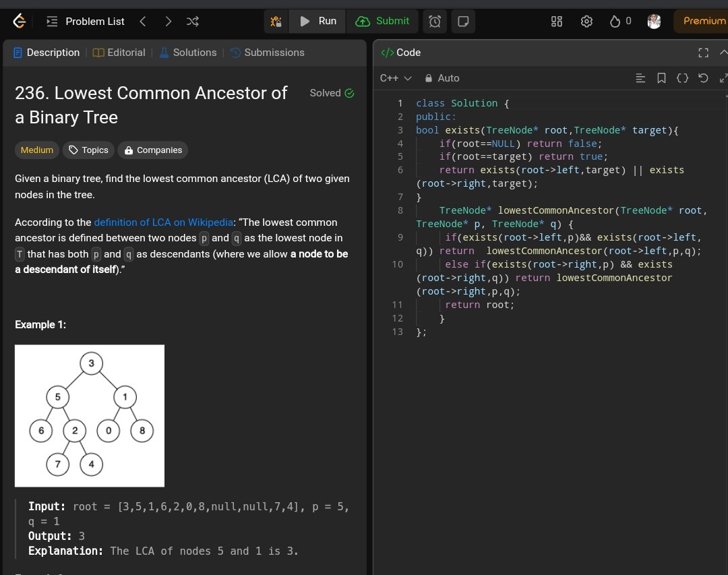Open the user profile avatar
This screenshot has width=728, height=575.
(654, 22)
